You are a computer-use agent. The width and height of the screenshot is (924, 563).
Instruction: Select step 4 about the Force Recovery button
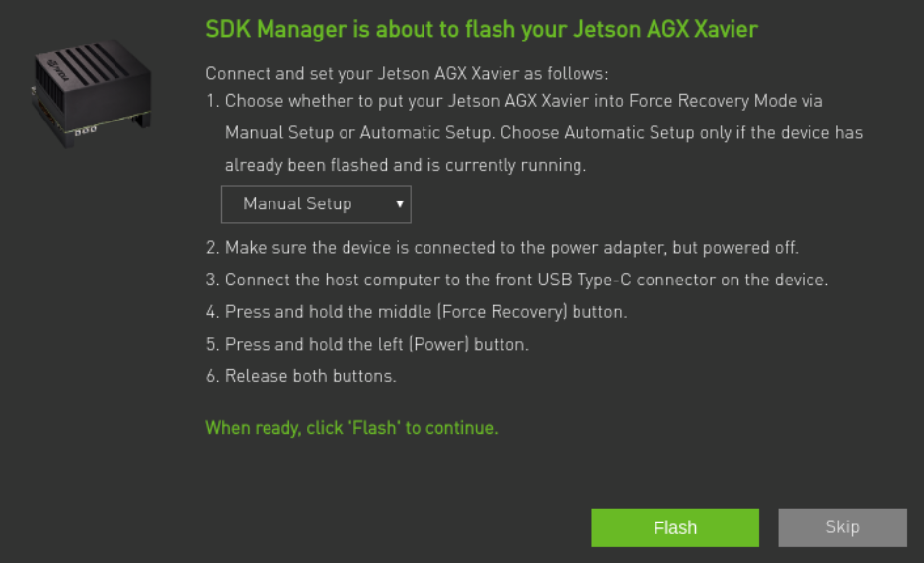pos(416,312)
